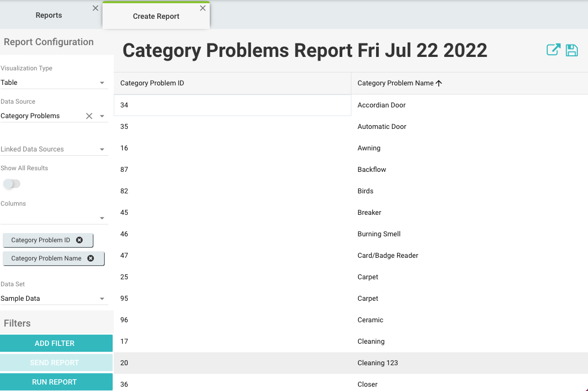Viewport: 588px width, 391px height.
Task: Click the save report icon
Action: (572, 50)
